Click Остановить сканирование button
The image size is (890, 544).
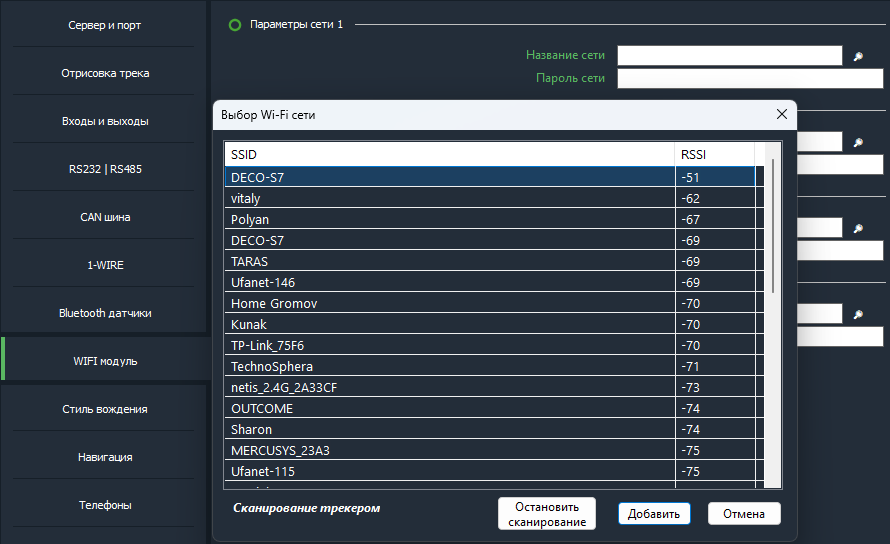[x=547, y=514]
